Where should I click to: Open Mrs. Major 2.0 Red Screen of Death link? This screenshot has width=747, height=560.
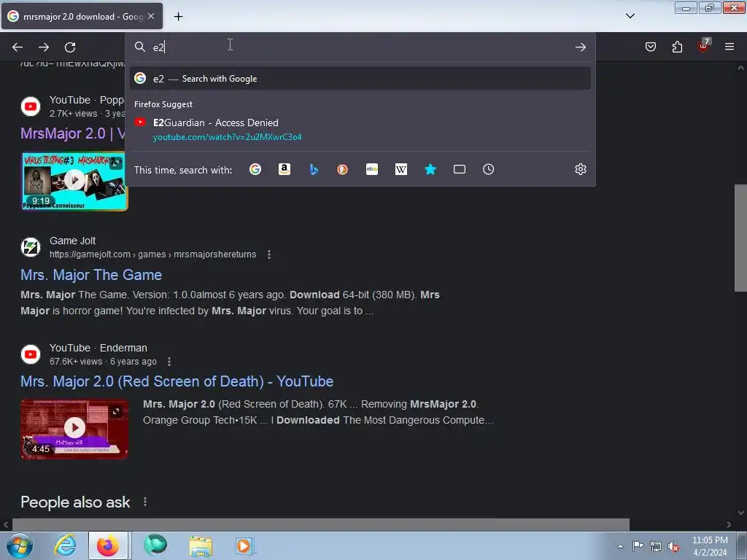177,381
